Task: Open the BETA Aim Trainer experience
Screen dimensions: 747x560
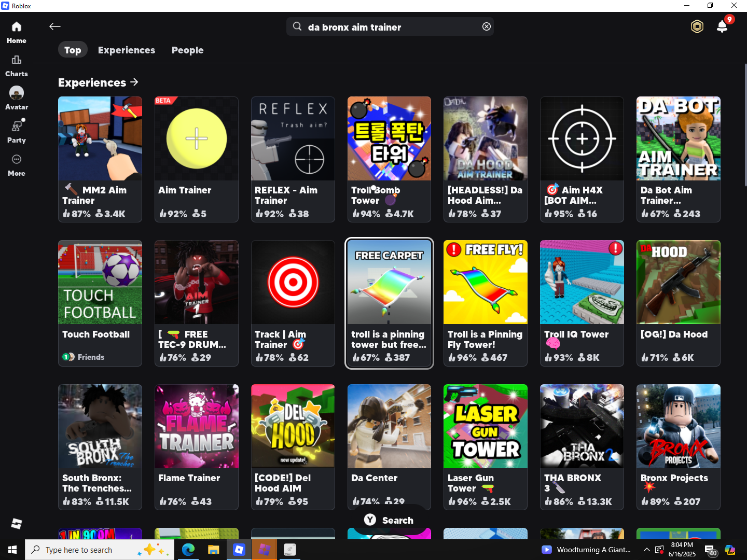Action: pos(197,159)
